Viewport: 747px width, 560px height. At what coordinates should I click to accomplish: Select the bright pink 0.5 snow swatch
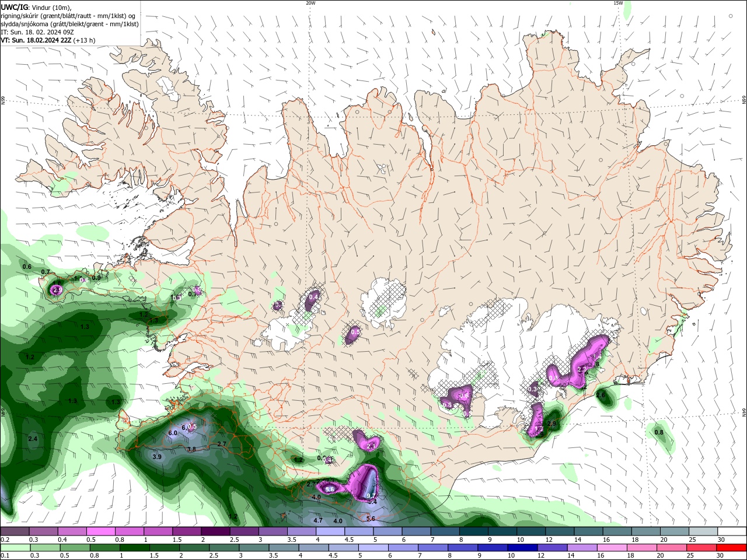coord(100,531)
